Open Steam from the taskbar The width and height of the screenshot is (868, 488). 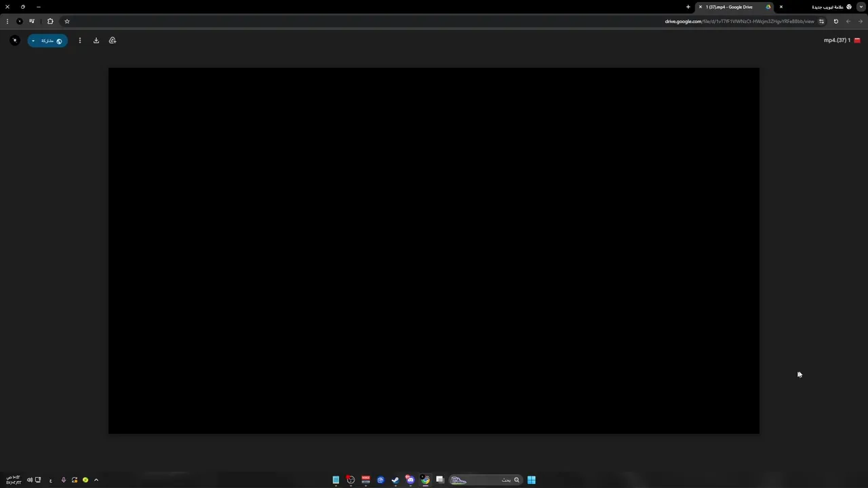tap(395, 480)
